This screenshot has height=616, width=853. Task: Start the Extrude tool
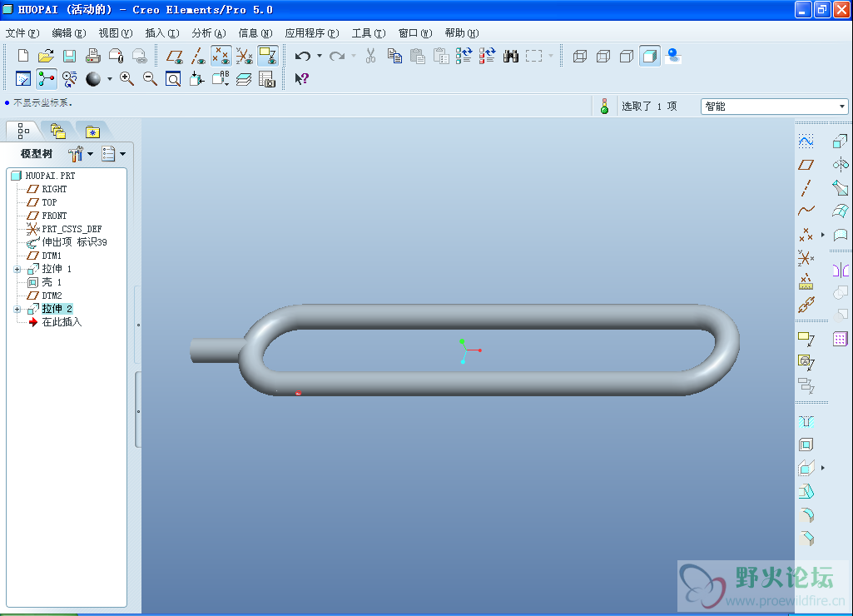coord(840,142)
